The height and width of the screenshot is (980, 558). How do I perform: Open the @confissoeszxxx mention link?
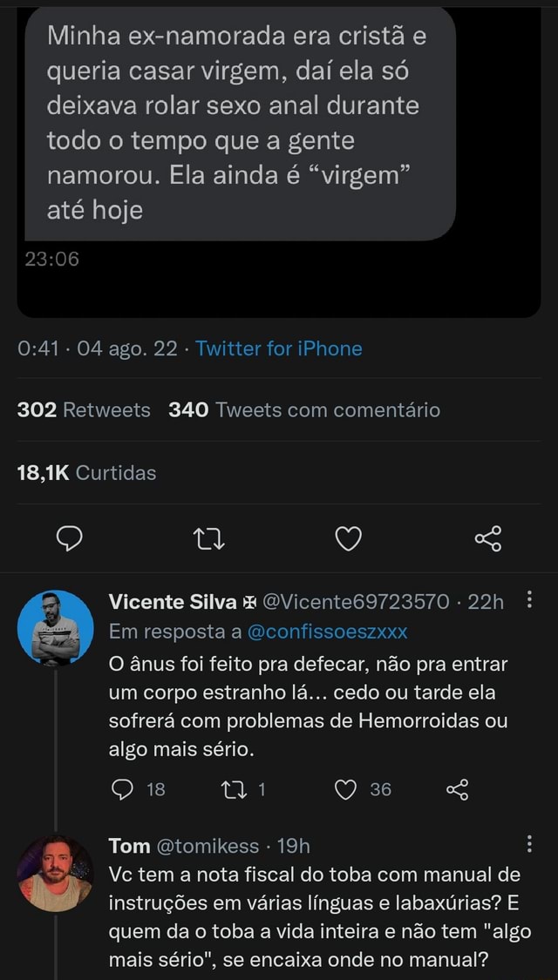(327, 632)
